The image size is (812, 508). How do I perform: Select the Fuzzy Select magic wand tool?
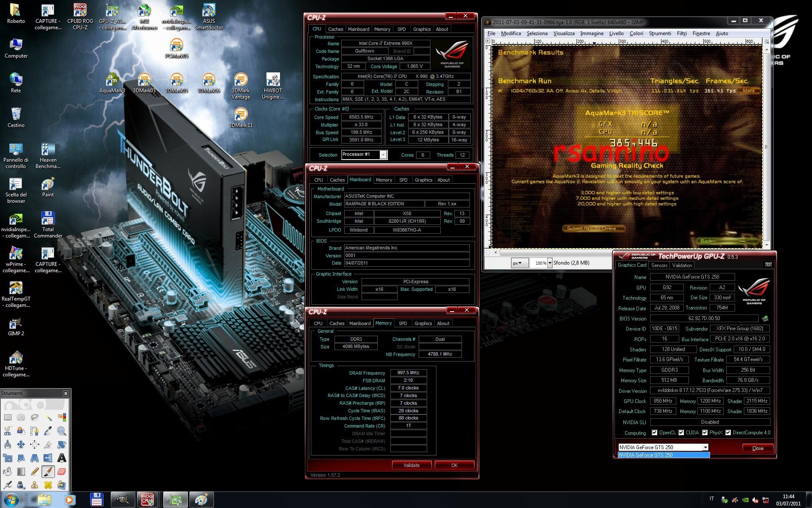click(48, 417)
